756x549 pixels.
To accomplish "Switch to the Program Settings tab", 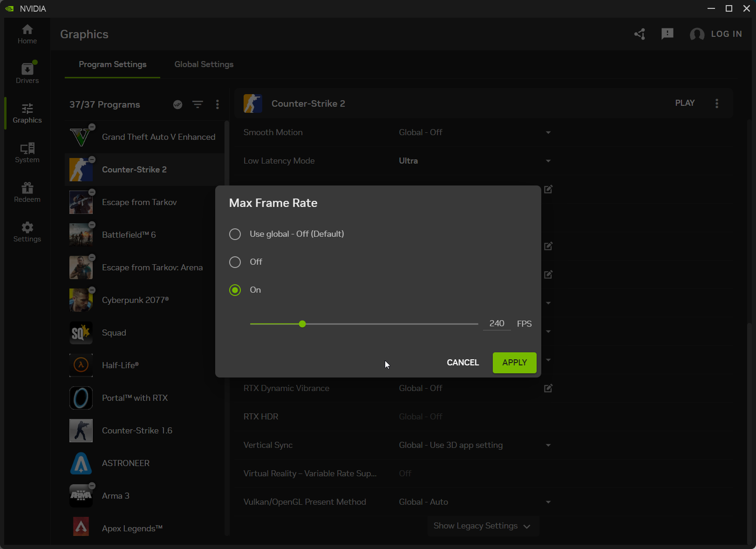I will pos(113,64).
